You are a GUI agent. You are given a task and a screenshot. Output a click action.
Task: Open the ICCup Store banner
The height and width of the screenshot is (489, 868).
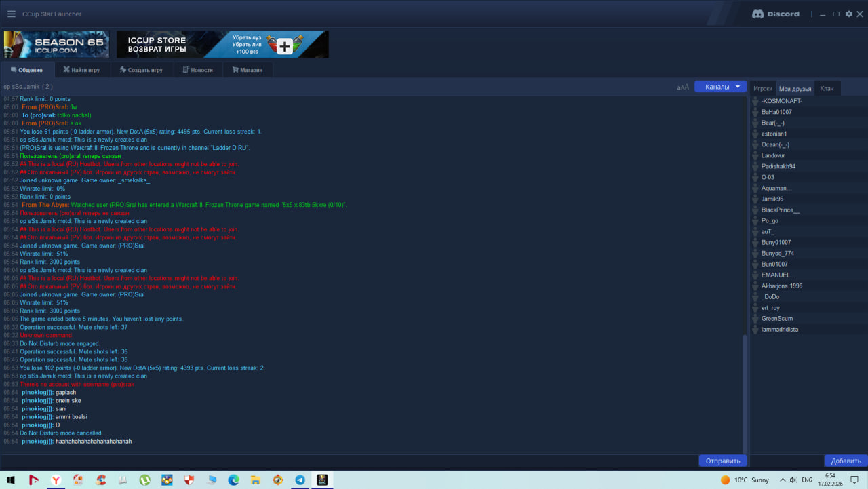222,44
